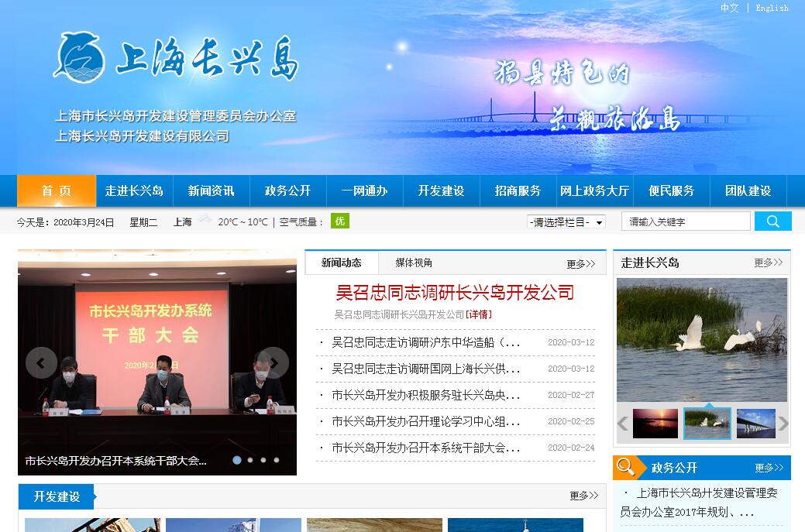The height and width of the screenshot is (532, 805).
Task: Click date 2020-02-24 in news list
Action: [x=571, y=448]
